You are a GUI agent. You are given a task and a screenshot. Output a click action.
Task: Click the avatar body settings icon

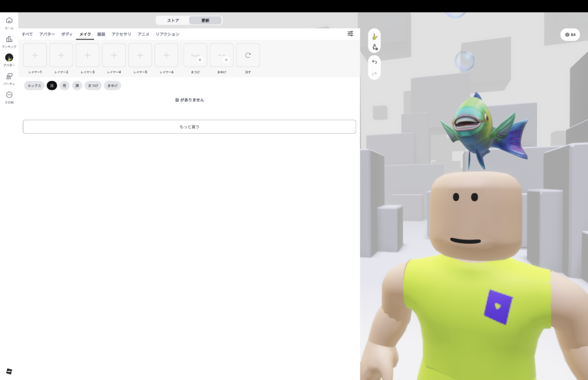[374, 48]
